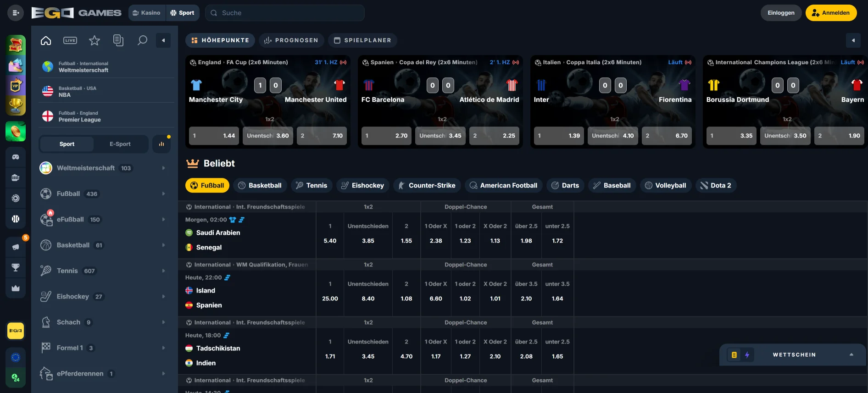Open the trophy icon in left rail
The height and width of the screenshot is (393, 868).
(16, 105)
